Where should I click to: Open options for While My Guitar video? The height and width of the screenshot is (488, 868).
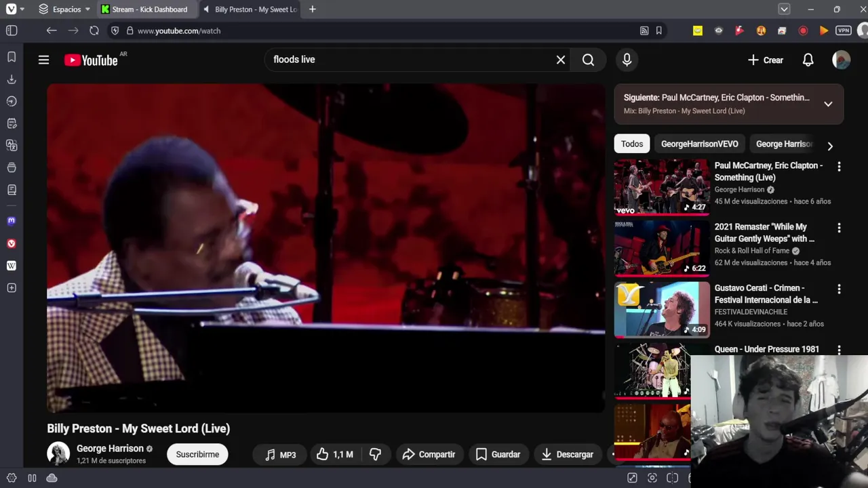coord(839,228)
